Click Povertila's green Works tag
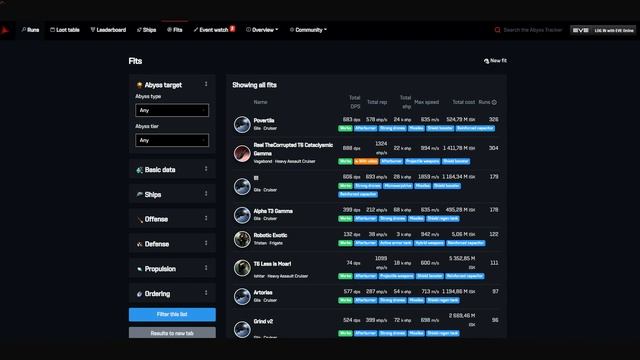The image size is (640, 360). (345, 128)
